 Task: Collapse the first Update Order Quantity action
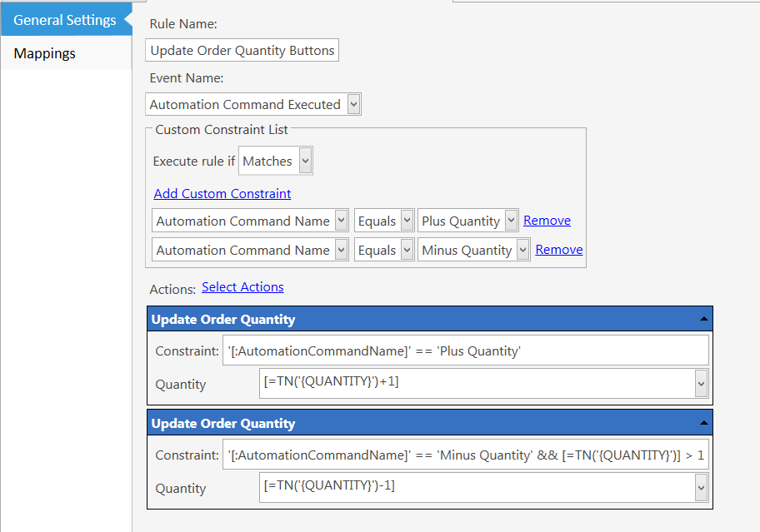[x=704, y=319]
